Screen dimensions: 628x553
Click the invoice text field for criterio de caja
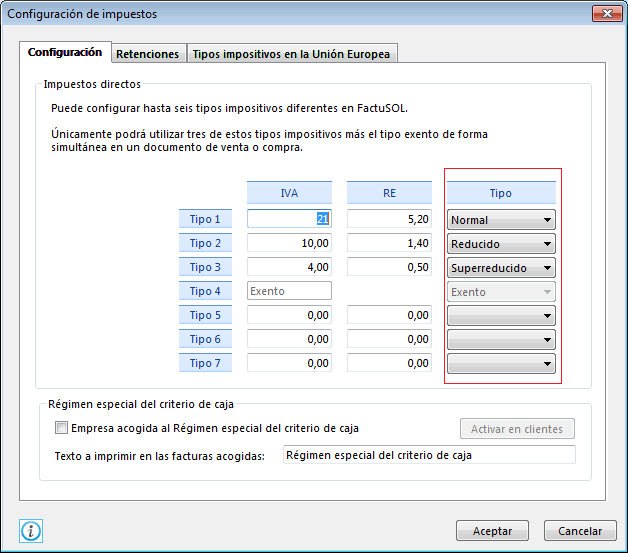coord(429,455)
